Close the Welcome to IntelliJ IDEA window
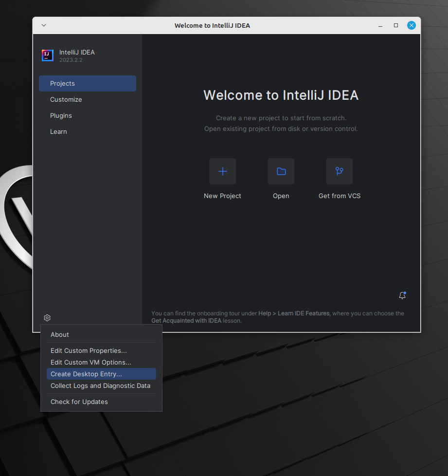Image resolution: width=448 pixels, height=476 pixels. [412, 25]
